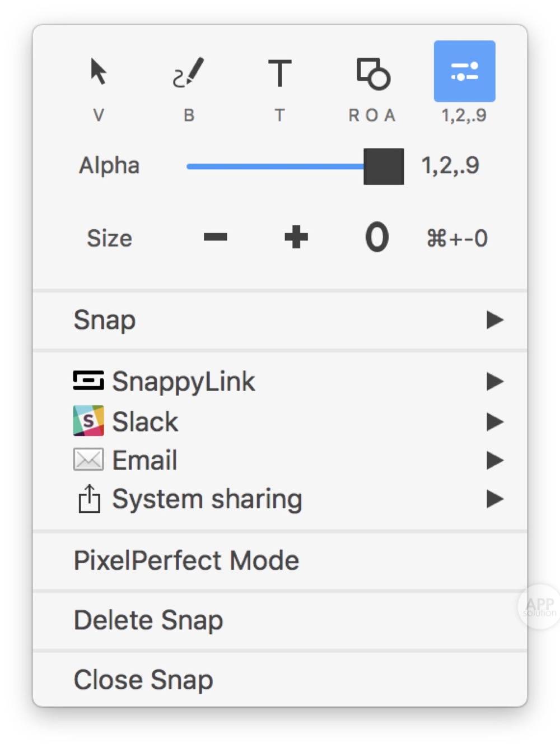Image resolution: width=560 pixels, height=747 pixels.
Task: Expand the Email sharing submenu
Action: point(496,460)
